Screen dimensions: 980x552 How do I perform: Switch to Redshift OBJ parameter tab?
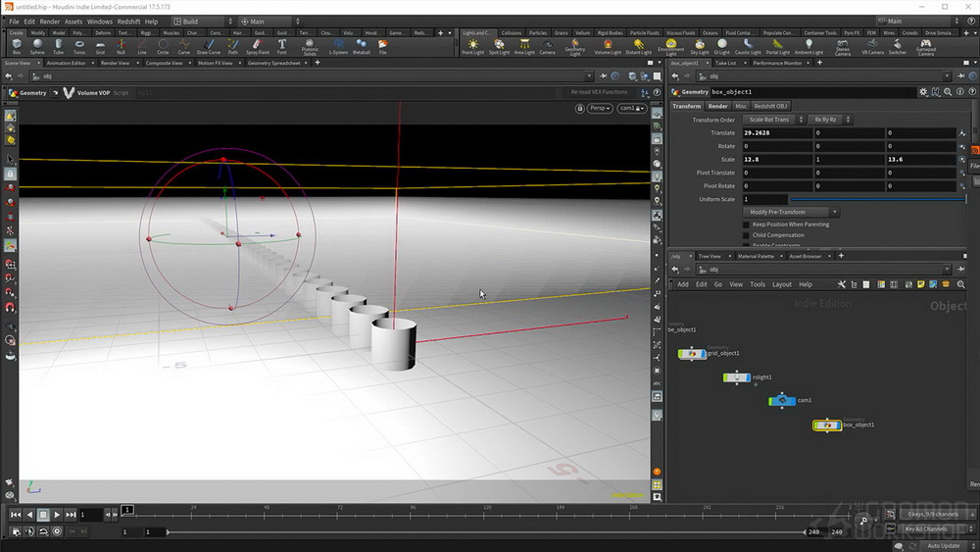click(770, 106)
